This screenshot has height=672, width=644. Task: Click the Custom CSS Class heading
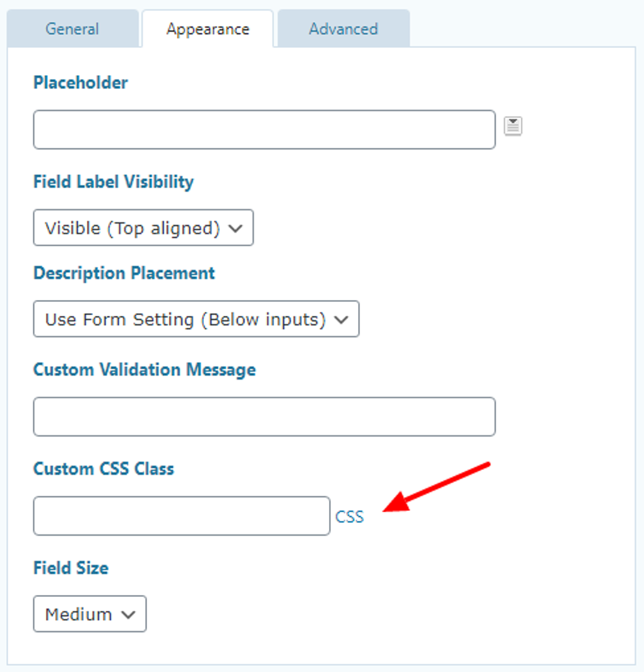[104, 469]
